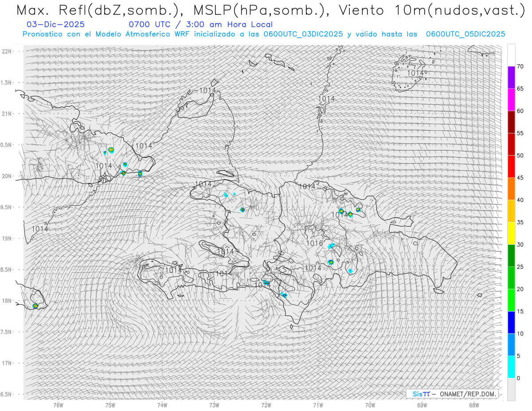
Task: Click the '1.5N' latitude label
Action: (x=6, y=82)
